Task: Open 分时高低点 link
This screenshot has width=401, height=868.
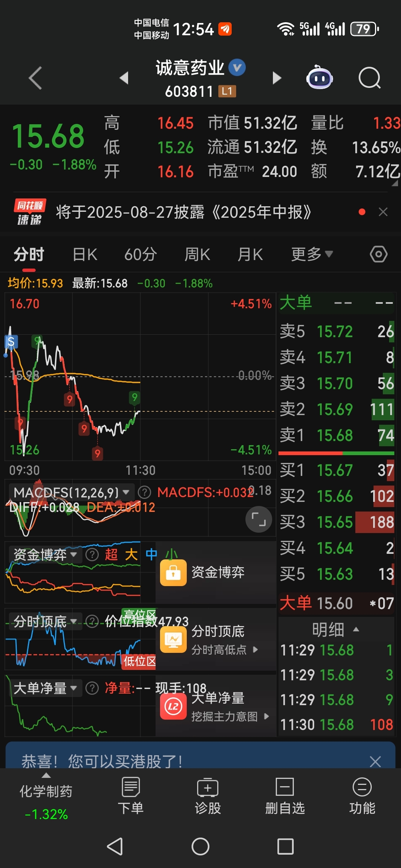Action: [224, 650]
